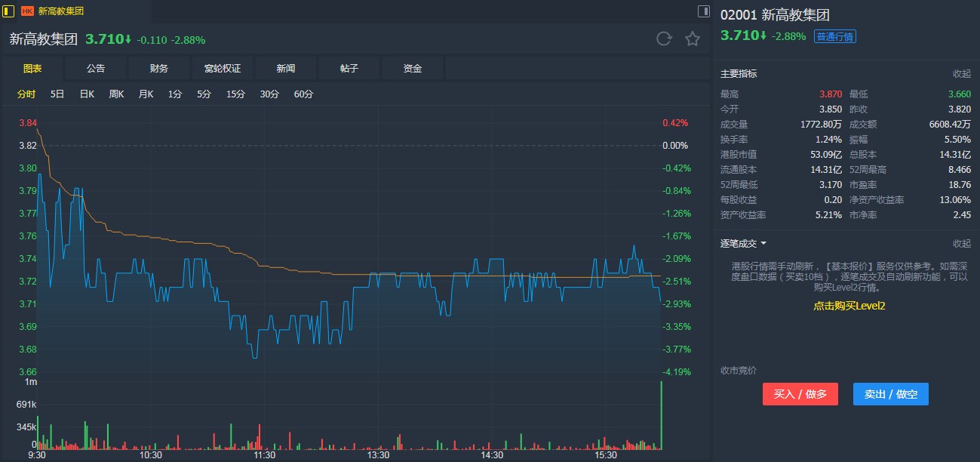Click the red 买入 / 做多 button
Screen dimensions: 980x462
coord(800,394)
